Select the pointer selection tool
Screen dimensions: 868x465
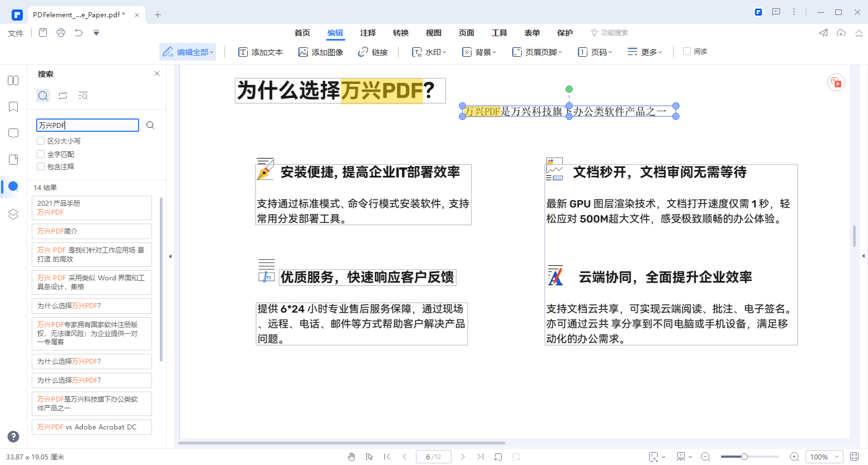click(x=369, y=456)
